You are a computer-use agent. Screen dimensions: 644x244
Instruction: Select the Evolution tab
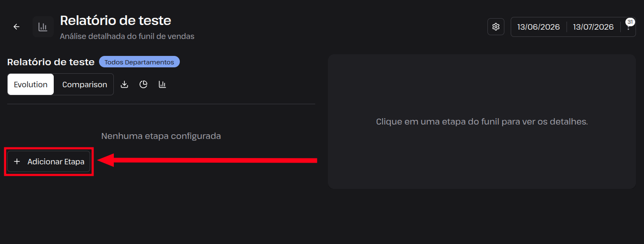[x=30, y=84]
